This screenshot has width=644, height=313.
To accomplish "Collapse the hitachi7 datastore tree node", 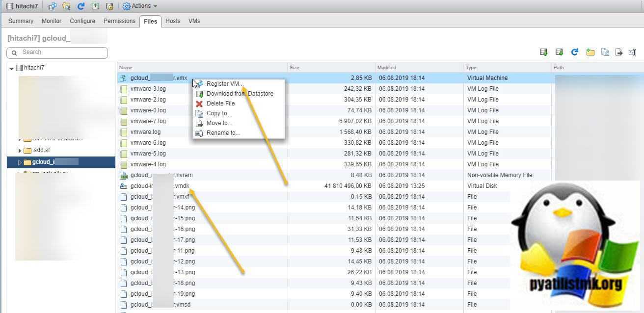I will pos(11,68).
